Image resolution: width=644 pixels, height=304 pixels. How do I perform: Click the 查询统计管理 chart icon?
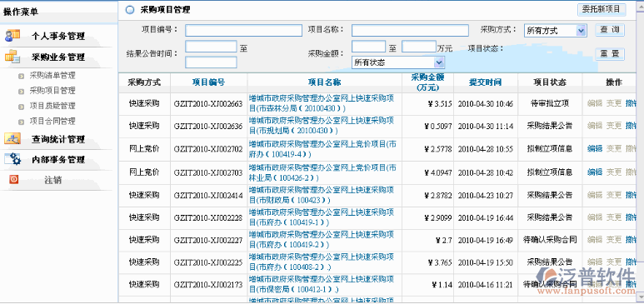12,139
